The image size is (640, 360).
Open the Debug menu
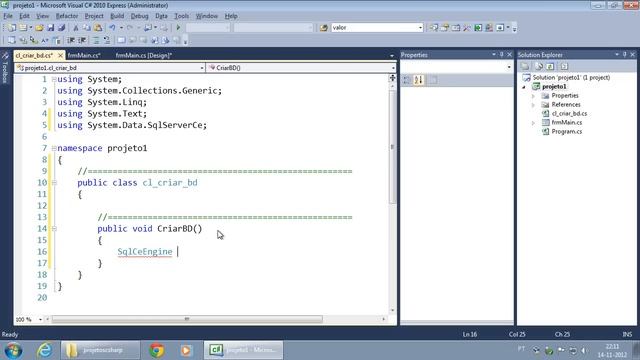139,16
